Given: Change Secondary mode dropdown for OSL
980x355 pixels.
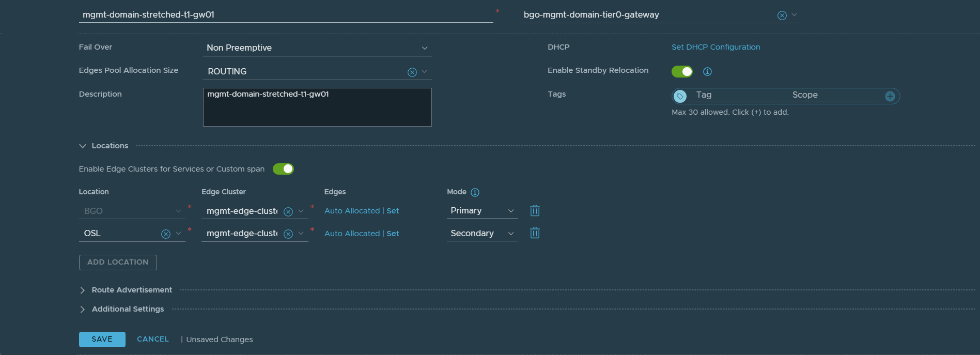Looking at the screenshot, I should pyautogui.click(x=481, y=234).
